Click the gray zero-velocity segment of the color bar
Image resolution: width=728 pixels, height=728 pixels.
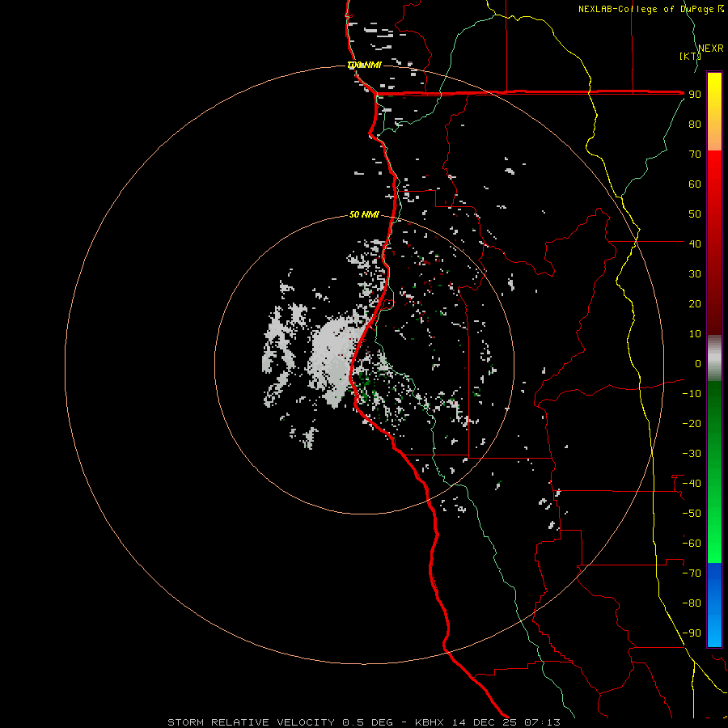tap(714, 358)
